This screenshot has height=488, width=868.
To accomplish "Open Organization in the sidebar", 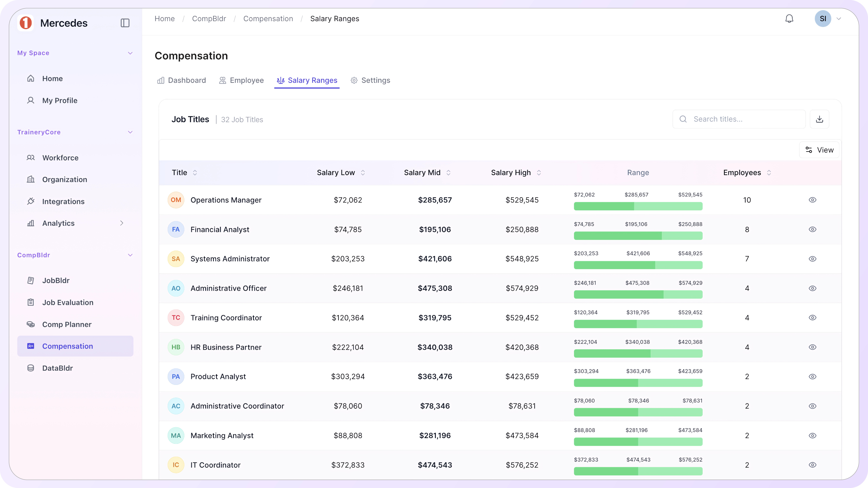I will [x=64, y=179].
